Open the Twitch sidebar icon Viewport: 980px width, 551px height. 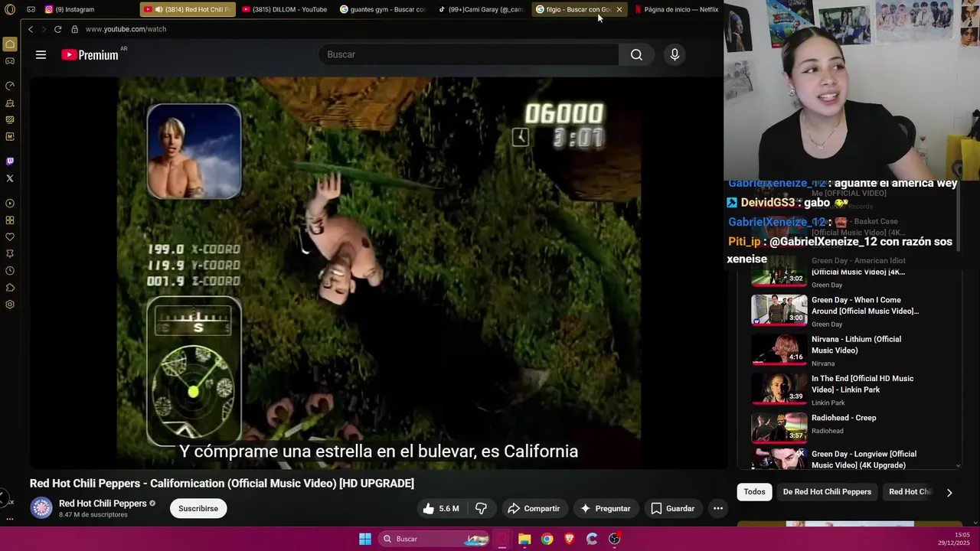click(x=10, y=161)
